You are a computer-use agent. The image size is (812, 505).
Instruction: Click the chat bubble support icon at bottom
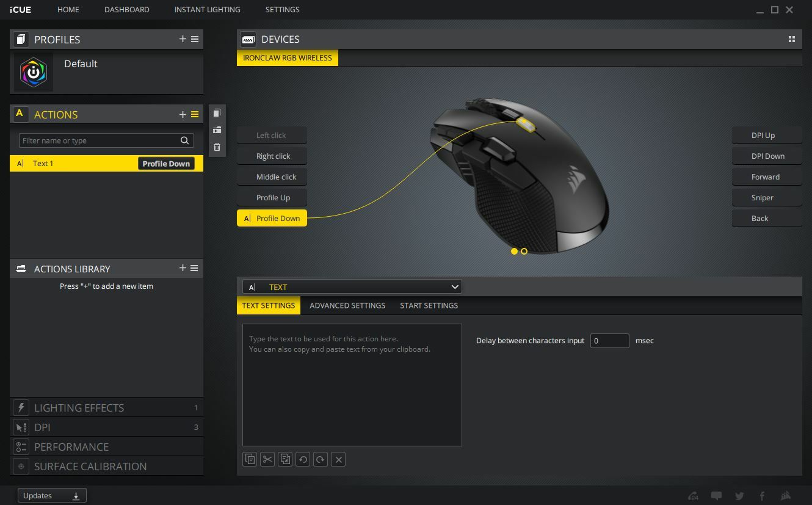point(716,496)
